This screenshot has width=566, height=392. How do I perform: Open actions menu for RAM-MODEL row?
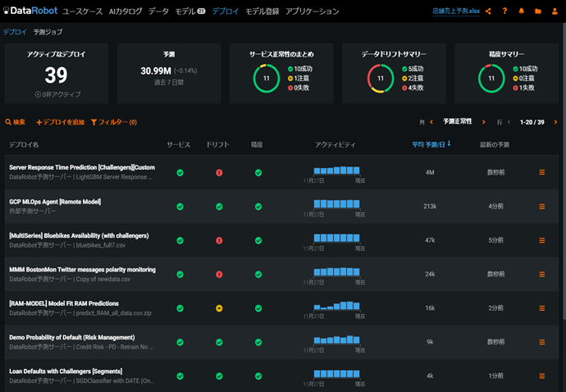[x=542, y=308]
